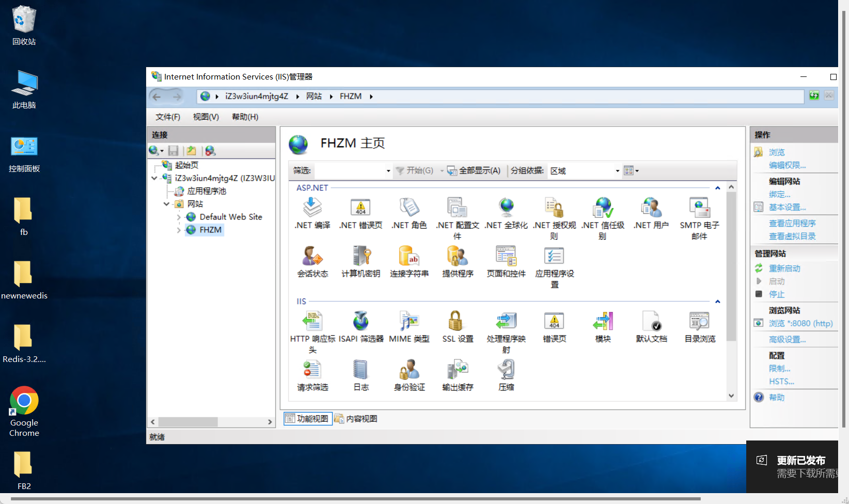This screenshot has width=849, height=504.
Task: Click 重新启动 in 管理网站
Action: coord(784,269)
